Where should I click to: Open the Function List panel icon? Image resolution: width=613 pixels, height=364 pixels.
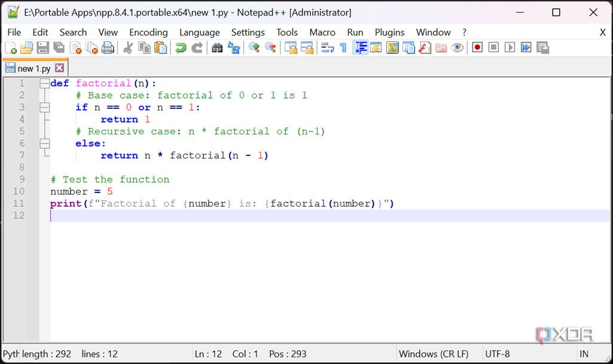click(x=425, y=48)
